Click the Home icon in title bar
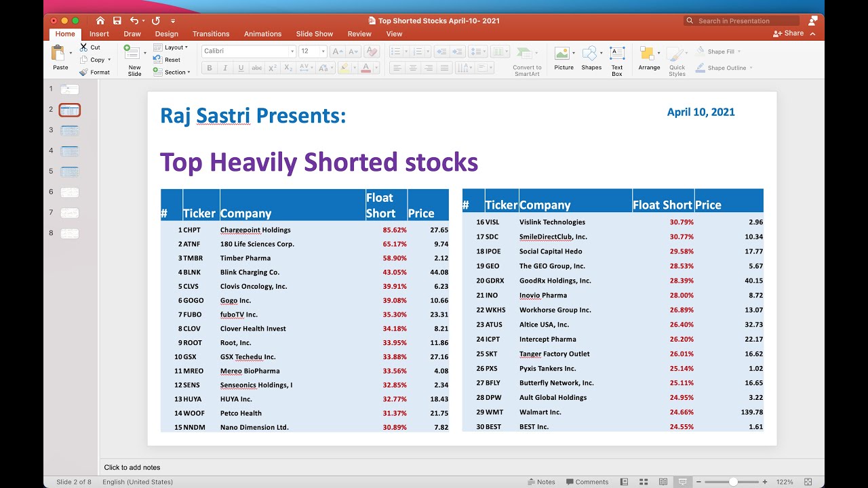Viewport: 868px width, 488px height. (x=100, y=20)
